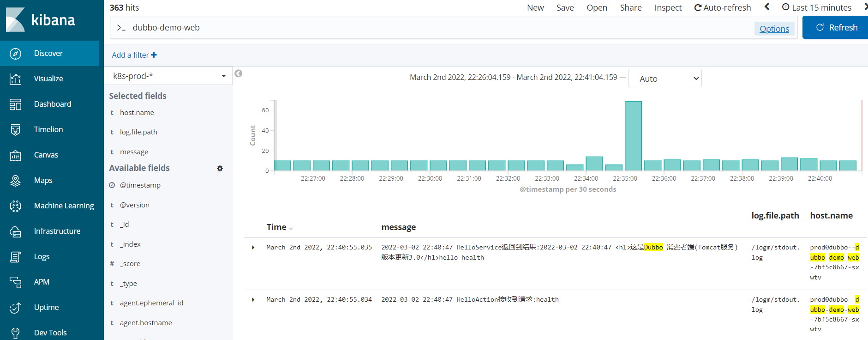
Task: Open the Uptime heartbeat icon
Action: tap(15, 308)
